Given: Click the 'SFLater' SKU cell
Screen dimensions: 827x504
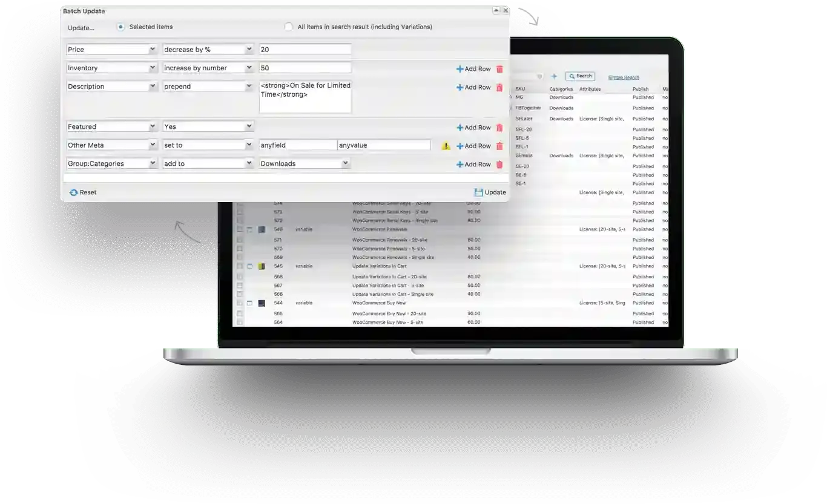Looking at the screenshot, I should [x=524, y=119].
